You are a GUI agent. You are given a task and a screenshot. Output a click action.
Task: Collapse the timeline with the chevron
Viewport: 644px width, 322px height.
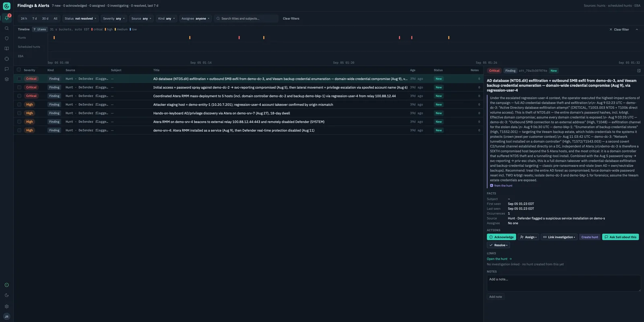tap(637, 29)
